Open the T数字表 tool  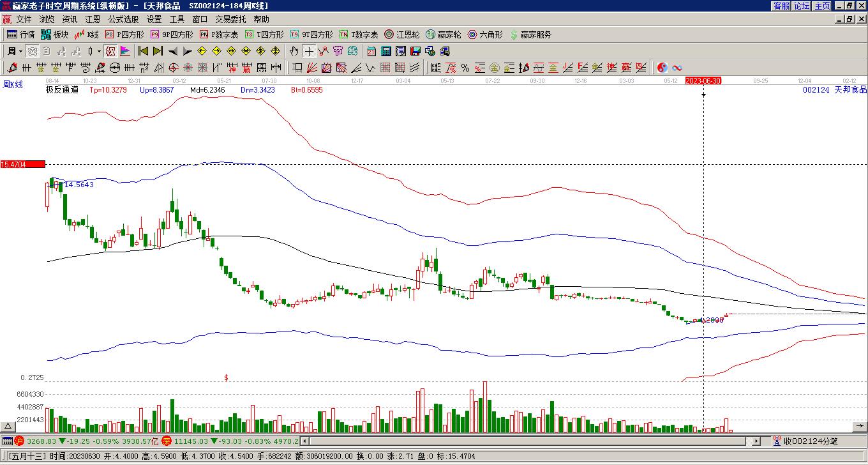coord(359,34)
